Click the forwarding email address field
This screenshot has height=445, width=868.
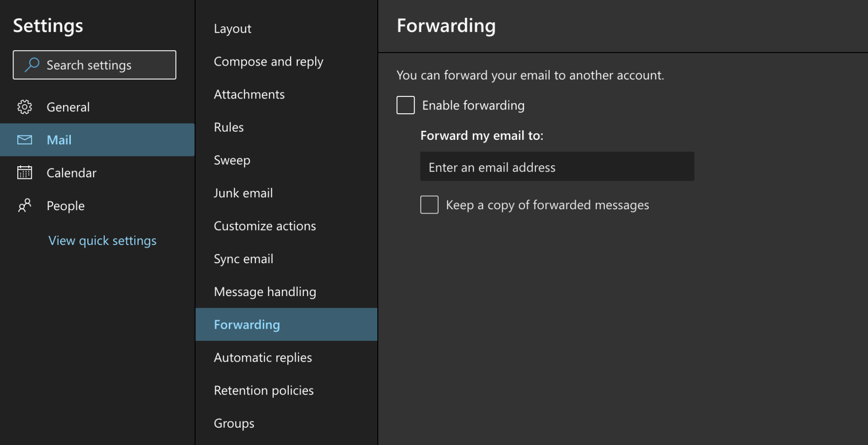click(557, 167)
